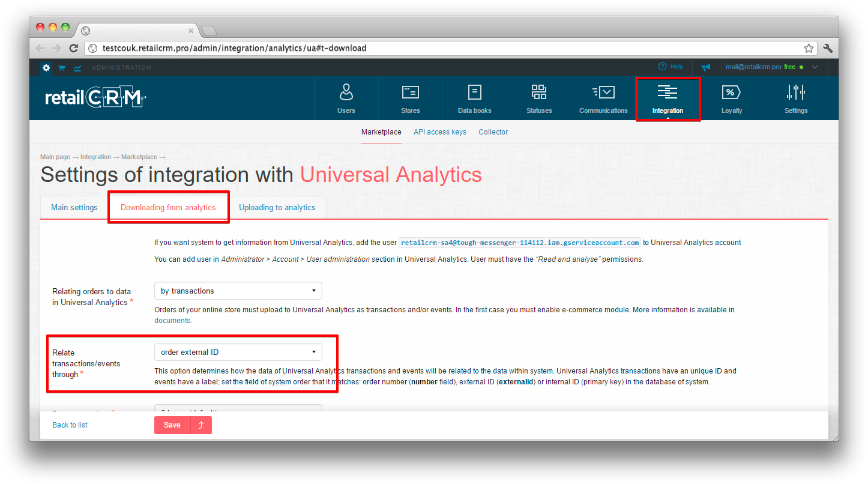This screenshot has height=484, width=868.
Task: Click the service account email code text
Action: point(520,243)
